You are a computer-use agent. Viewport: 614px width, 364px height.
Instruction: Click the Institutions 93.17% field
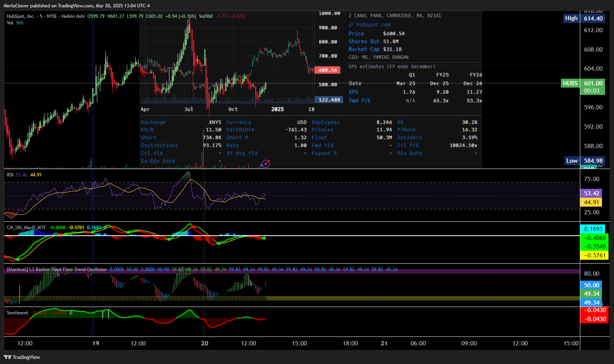click(x=181, y=145)
